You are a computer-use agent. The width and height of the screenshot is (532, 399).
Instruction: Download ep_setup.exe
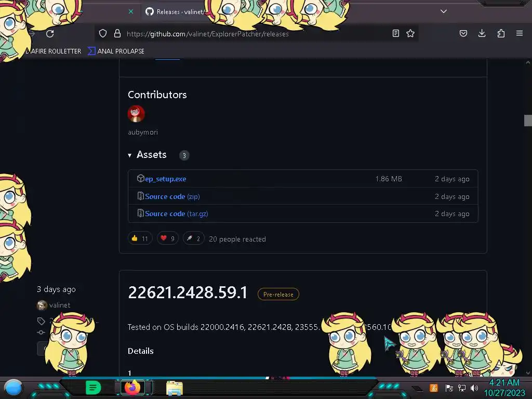[166, 179]
